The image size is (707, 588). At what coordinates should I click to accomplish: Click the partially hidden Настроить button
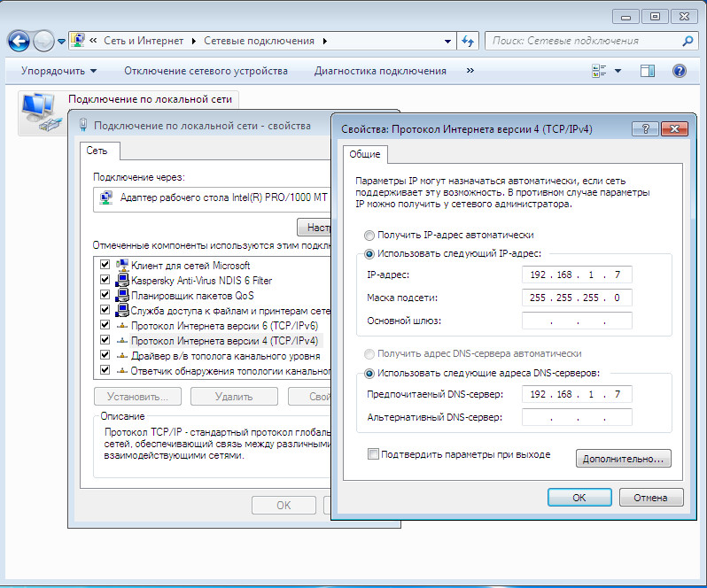click(315, 227)
